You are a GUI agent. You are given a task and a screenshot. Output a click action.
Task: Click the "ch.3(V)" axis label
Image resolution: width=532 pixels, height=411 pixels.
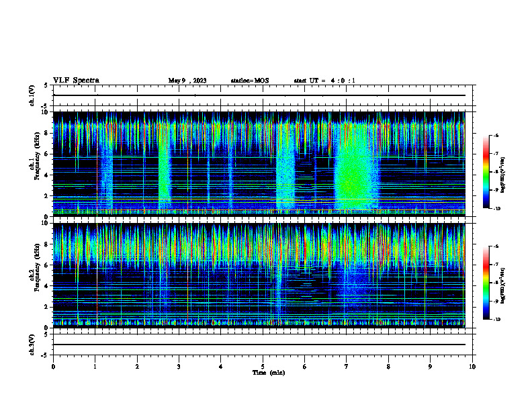pos(32,345)
